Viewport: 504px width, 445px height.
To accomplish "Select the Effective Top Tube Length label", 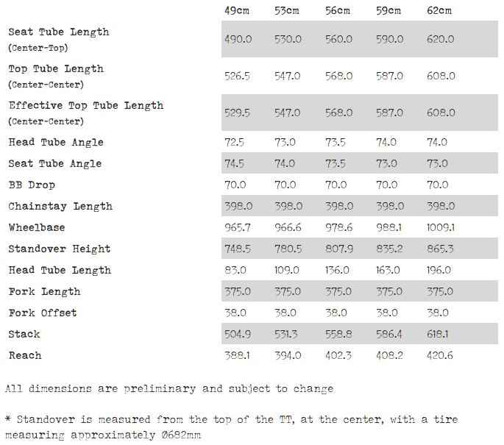I will [x=86, y=106].
